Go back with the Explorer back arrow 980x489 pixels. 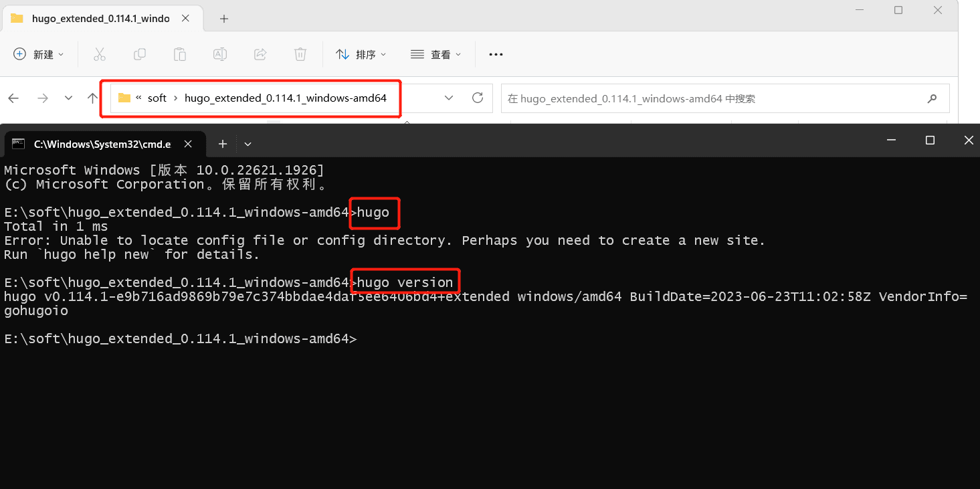coord(13,98)
